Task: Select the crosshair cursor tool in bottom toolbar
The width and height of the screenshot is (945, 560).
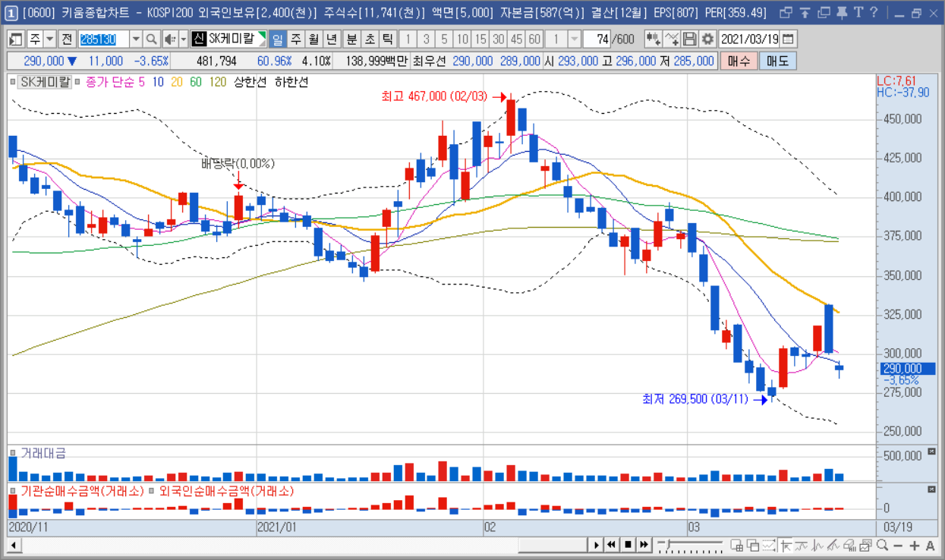Action: 786,545
